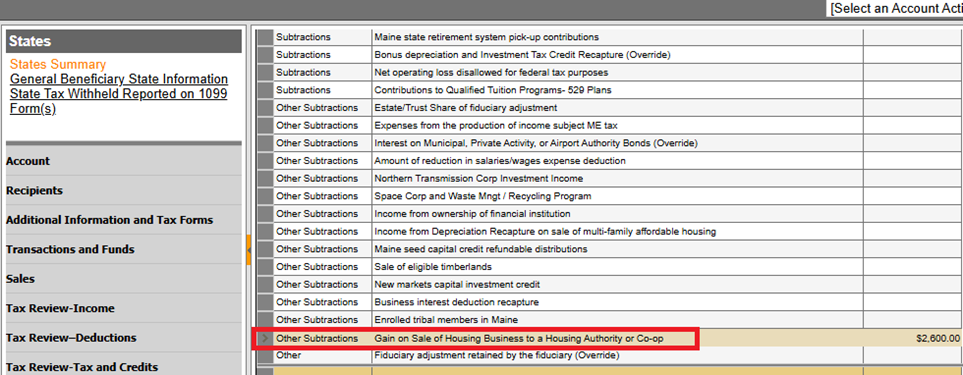This screenshot has height=375, width=963.
Task: Open Transactions and Funds menu section
Action: 123,250
